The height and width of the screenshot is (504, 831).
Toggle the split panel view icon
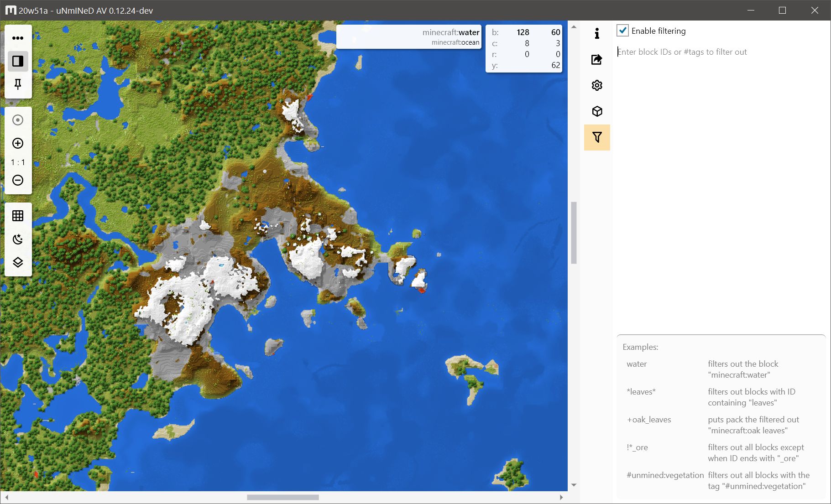(x=18, y=61)
